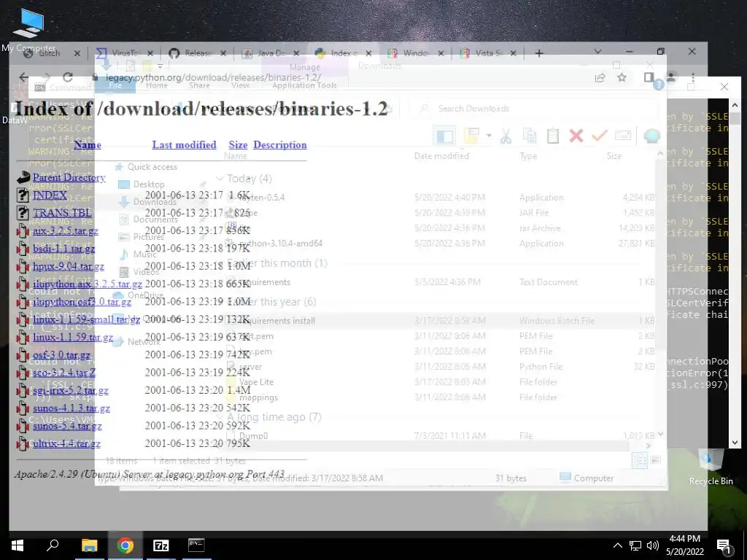Download linux-1.1.59-small.tar.gz
This screenshot has height=560, width=747.
click(86, 319)
